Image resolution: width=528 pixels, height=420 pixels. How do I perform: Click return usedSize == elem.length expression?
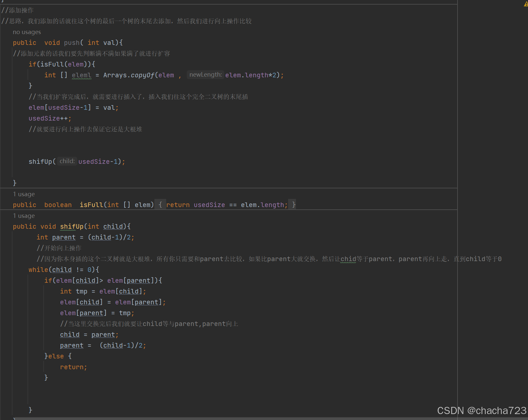(227, 205)
